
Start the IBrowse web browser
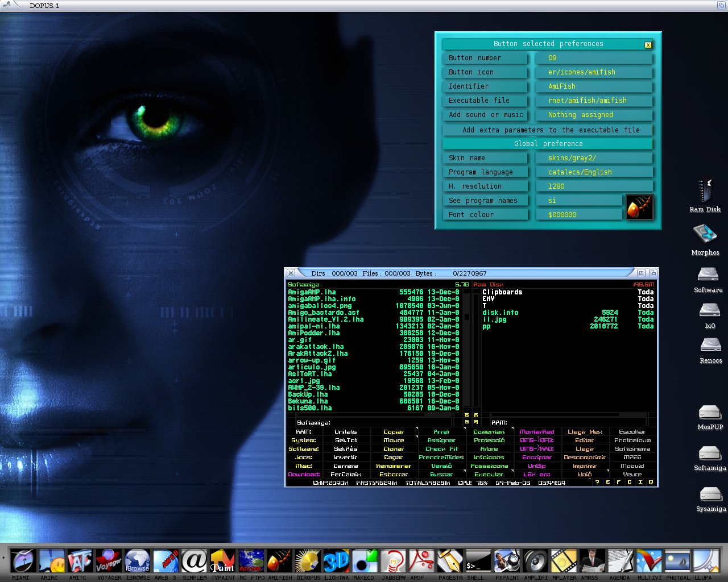click(x=137, y=560)
